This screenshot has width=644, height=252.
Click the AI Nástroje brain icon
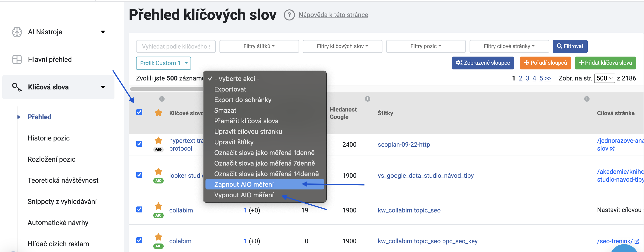pyautogui.click(x=17, y=32)
